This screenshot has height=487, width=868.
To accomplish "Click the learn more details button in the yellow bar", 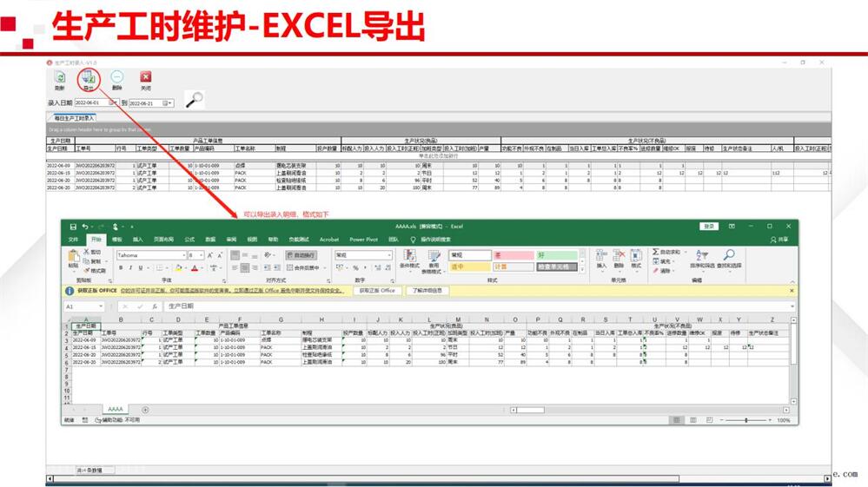I will coord(427,291).
